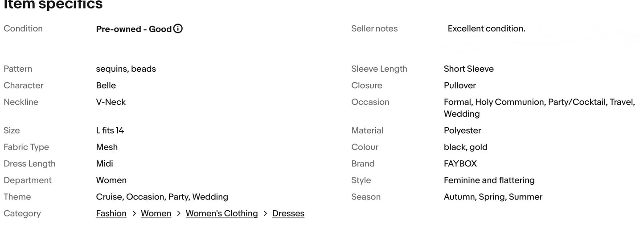
Task: Select the Pre-owned - Good condition text
Action: (x=134, y=29)
